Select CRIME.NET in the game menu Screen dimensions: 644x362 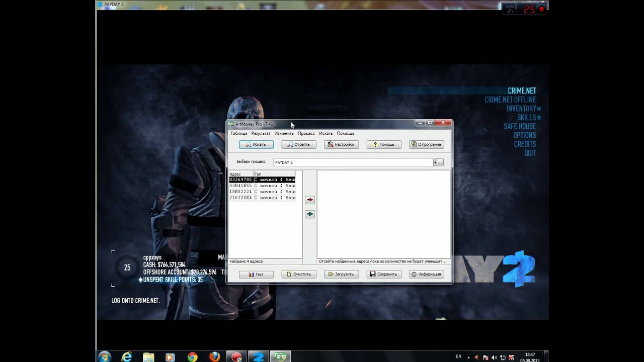(x=522, y=91)
